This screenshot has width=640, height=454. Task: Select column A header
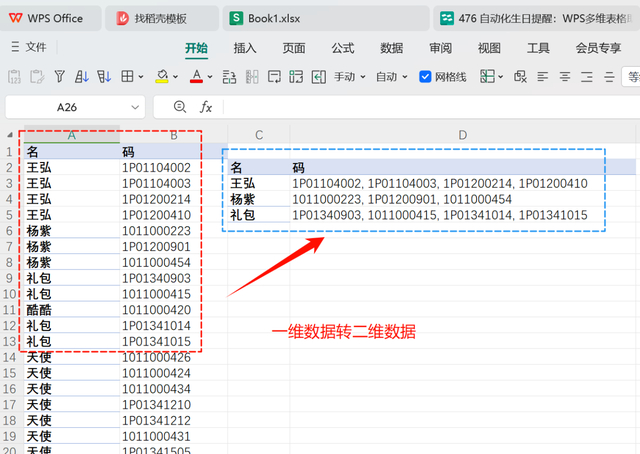pos(72,135)
